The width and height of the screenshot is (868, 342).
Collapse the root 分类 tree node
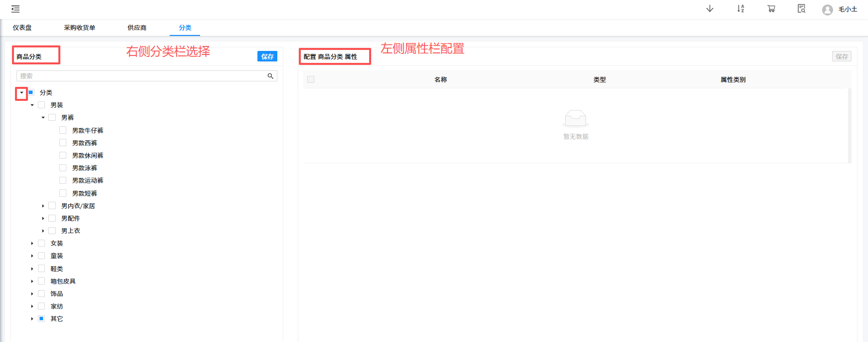(21, 93)
